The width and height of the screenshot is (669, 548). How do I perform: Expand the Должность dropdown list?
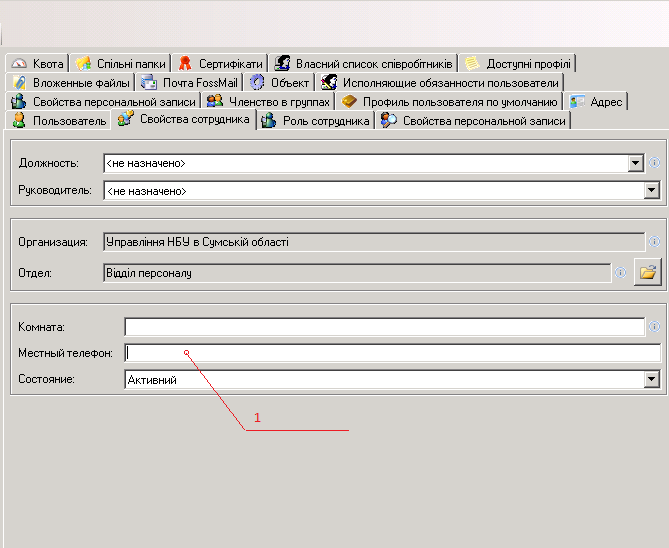(x=636, y=163)
